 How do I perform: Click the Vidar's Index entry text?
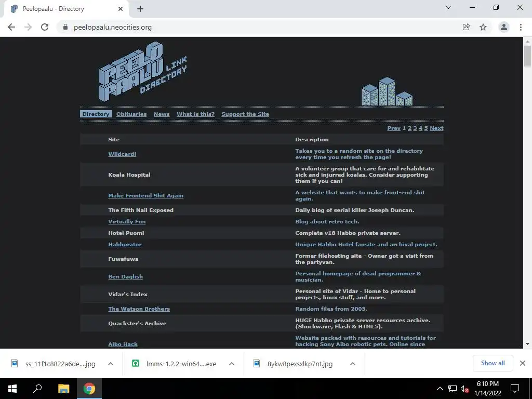point(128,294)
